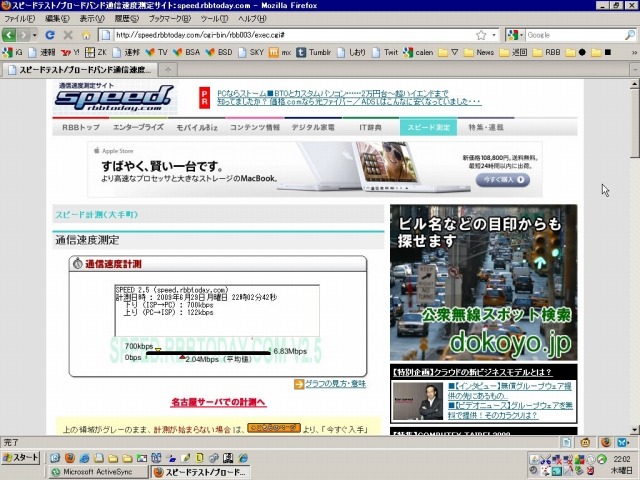The image size is (640, 480).
Task: Open the コンテンツ情報 navigation tab
Action: pos(255,127)
